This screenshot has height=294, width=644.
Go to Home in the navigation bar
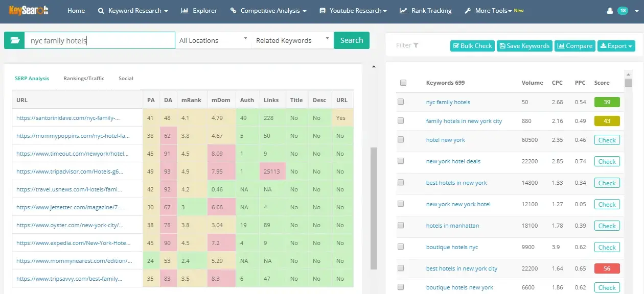76,11
